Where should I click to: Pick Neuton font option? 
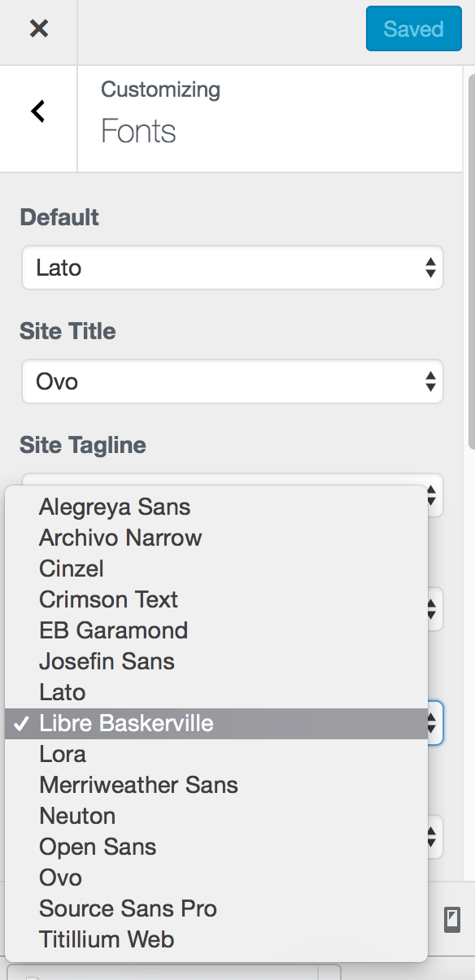216,816
